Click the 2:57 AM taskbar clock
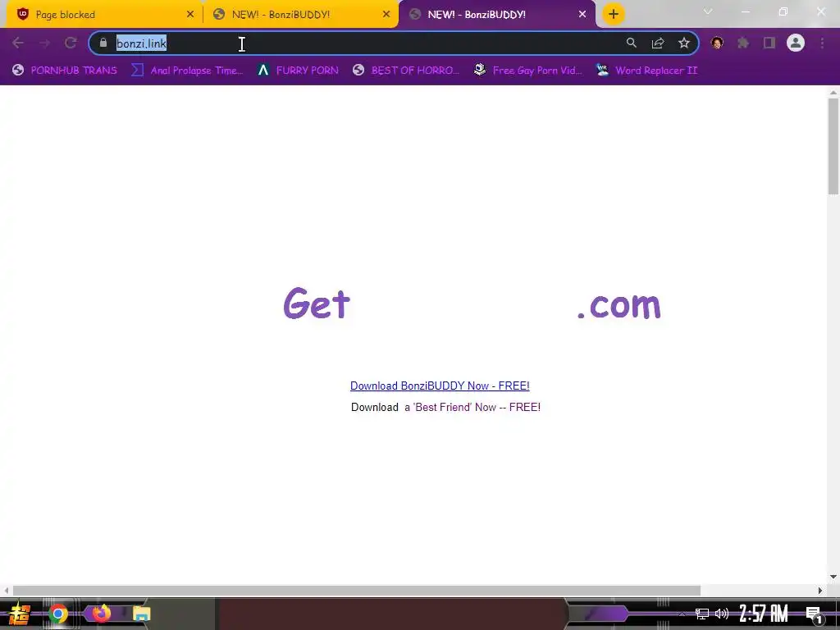Viewport: 840px width, 630px height. coord(764,614)
